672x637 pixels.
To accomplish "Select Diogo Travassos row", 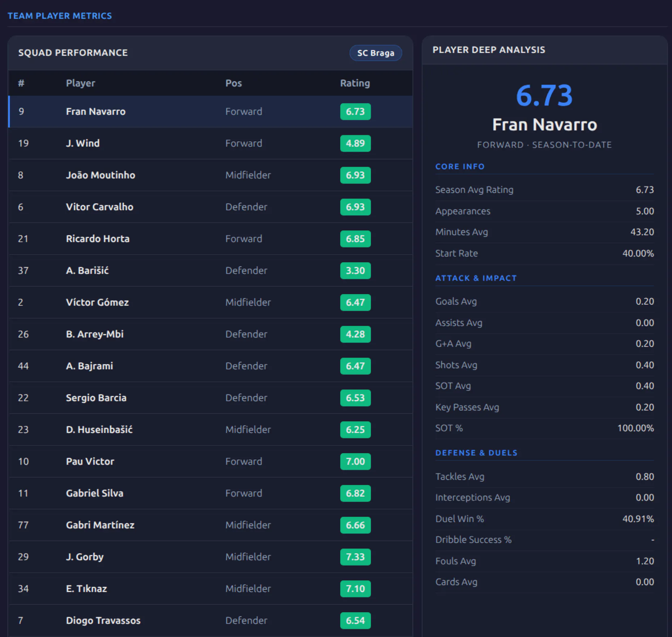I will tap(210, 620).
